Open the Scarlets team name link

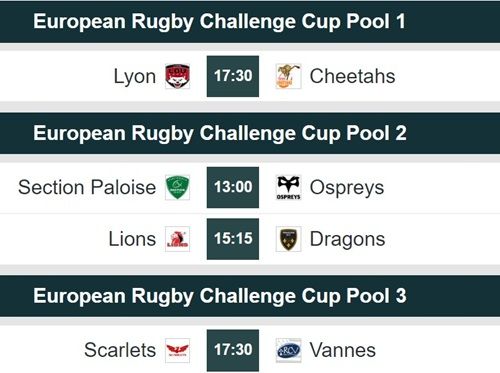[x=120, y=350]
